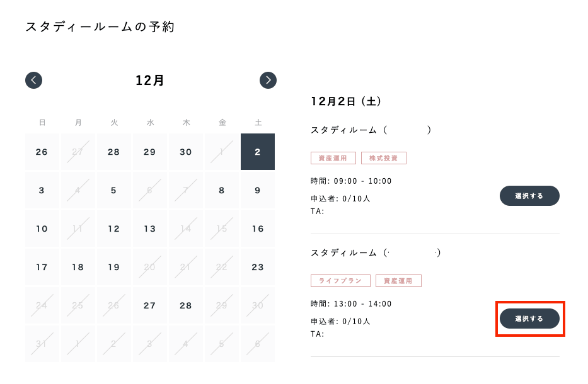Viewport: 588px width, 384px height.
Task: Choose December 5 on the calendar
Action: tap(114, 190)
